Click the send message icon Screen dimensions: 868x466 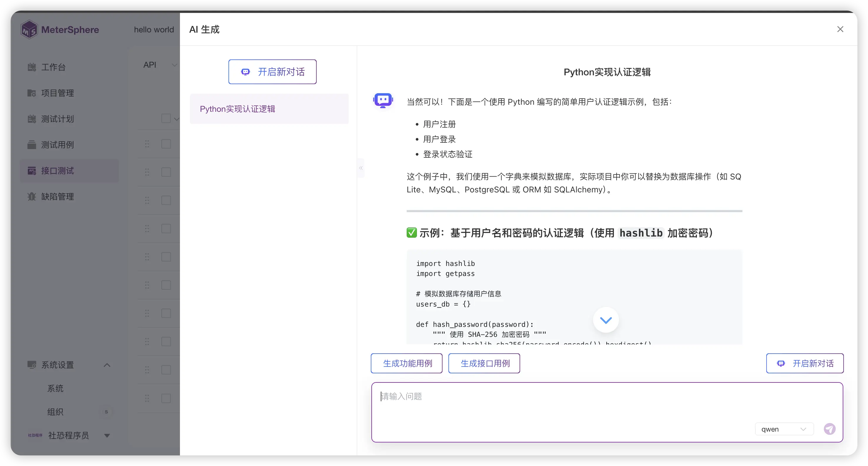click(x=829, y=429)
